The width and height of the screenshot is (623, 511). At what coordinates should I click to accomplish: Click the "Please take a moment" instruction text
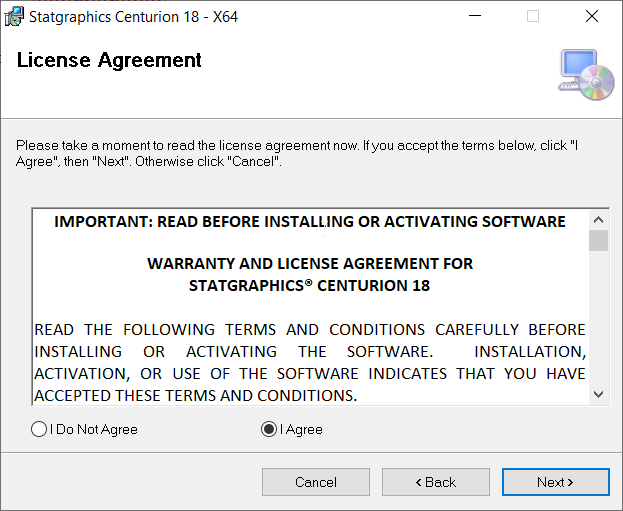tap(297, 153)
